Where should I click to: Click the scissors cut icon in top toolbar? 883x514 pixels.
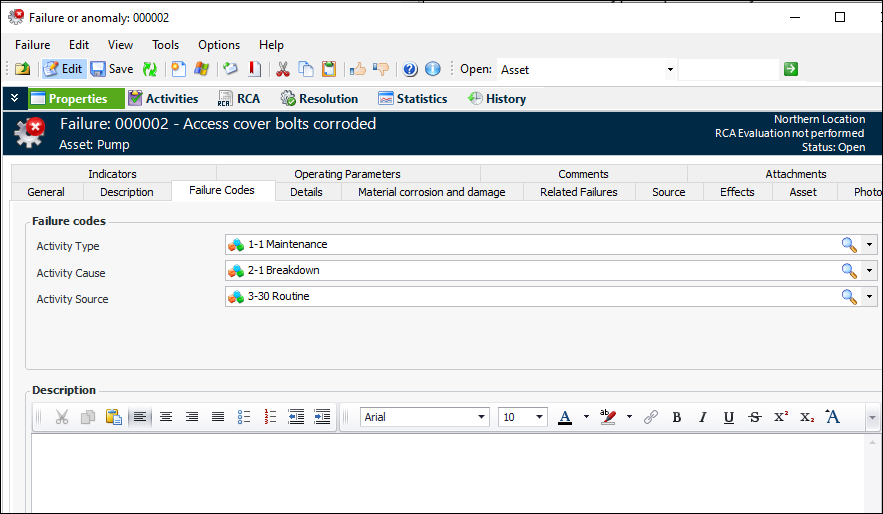point(283,69)
